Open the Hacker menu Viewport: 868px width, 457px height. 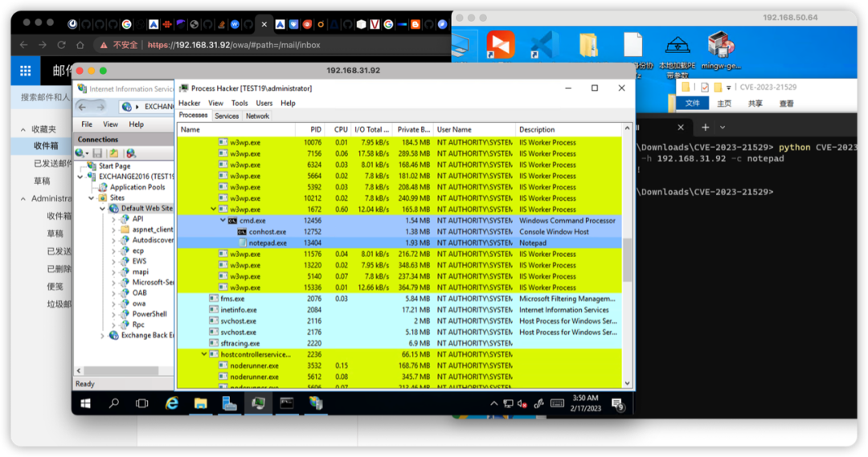tap(190, 103)
